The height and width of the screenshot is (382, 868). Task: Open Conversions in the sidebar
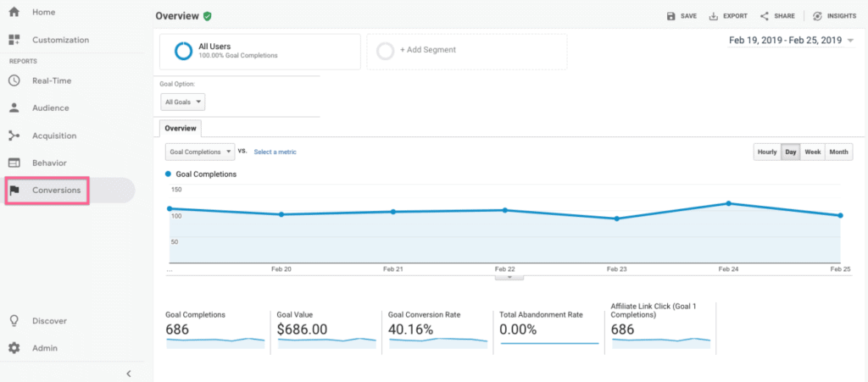tap(56, 191)
